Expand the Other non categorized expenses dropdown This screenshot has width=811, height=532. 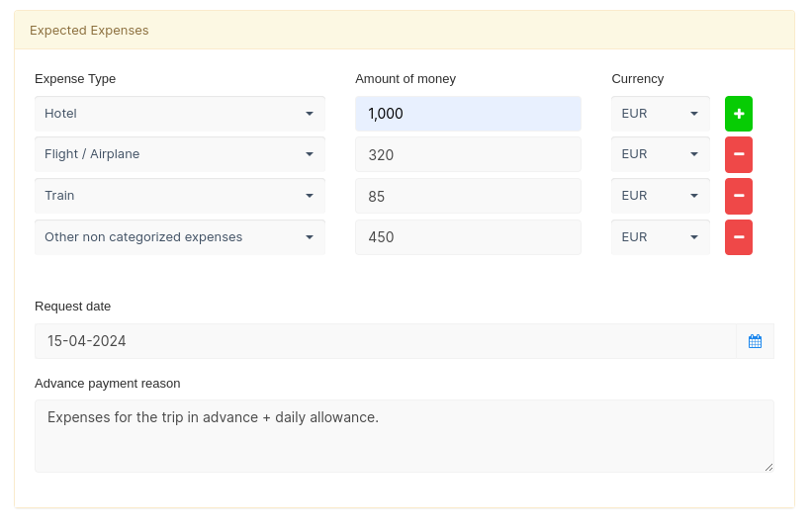click(x=179, y=237)
